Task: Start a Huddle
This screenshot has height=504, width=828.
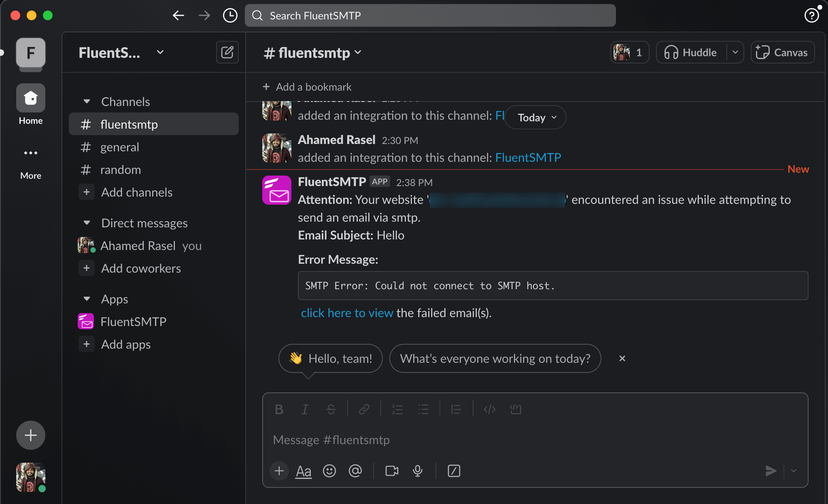Action: (691, 52)
